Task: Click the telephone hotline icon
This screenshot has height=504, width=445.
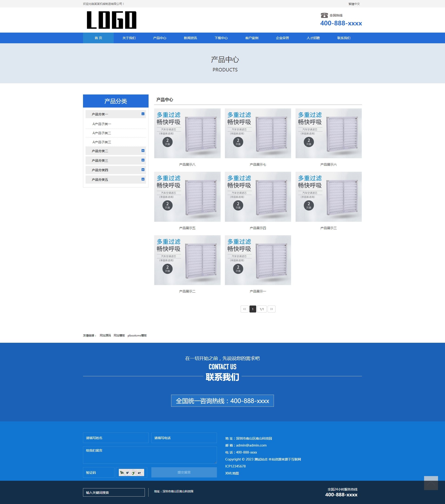Action: pyautogui.click(x=324, y=15)
